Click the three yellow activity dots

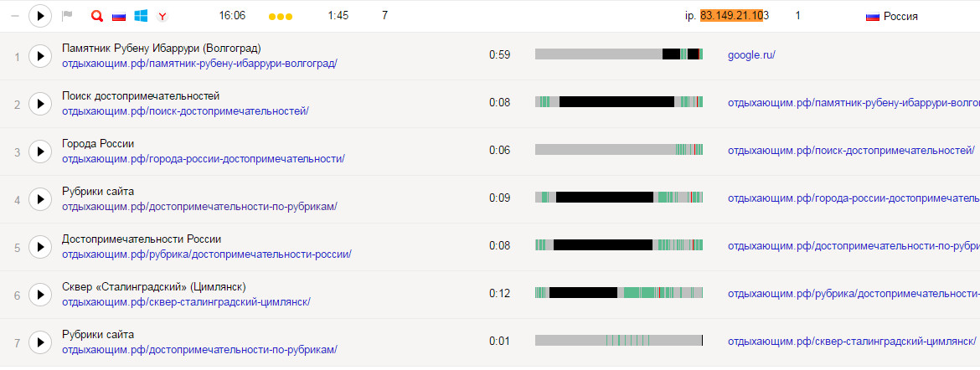click(x=281, y=17)
